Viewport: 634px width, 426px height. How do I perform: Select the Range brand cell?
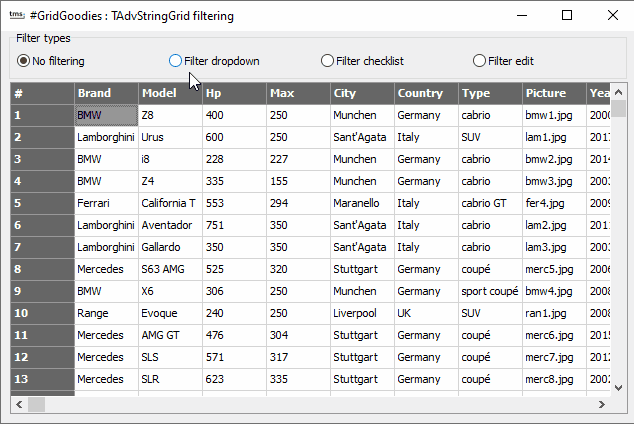(106, 313)
